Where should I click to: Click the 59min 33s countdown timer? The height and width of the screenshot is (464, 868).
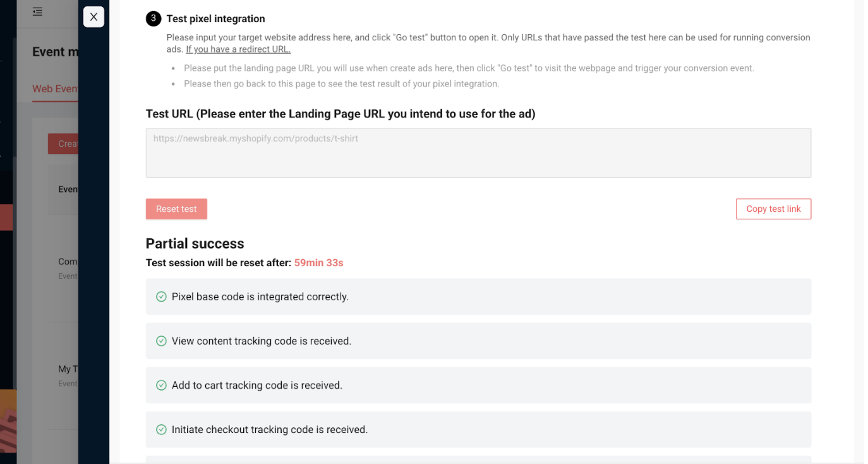(318, 262)
